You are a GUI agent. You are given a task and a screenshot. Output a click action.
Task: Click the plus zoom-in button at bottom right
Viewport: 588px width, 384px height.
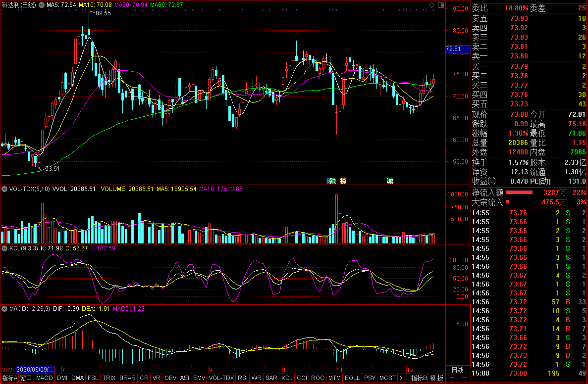click(x=451, y=378)
